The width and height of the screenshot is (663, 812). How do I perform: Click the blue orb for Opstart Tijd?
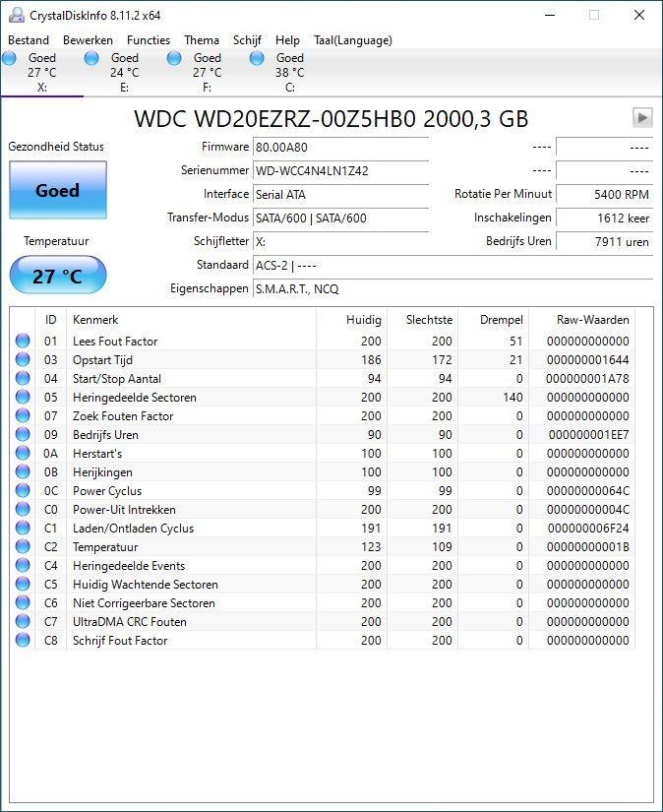pyautogui.click(x=23, y=359)
